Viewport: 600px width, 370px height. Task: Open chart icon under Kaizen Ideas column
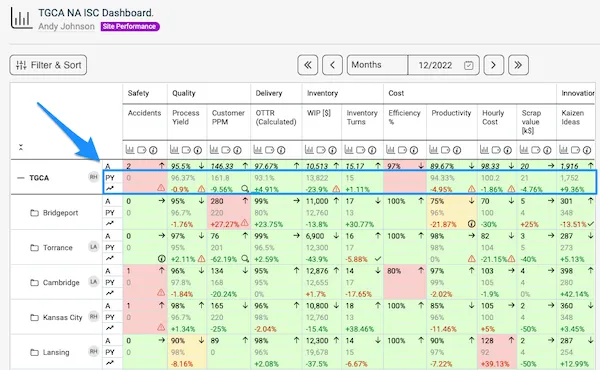pyautogui.click(x=563, y=150)
